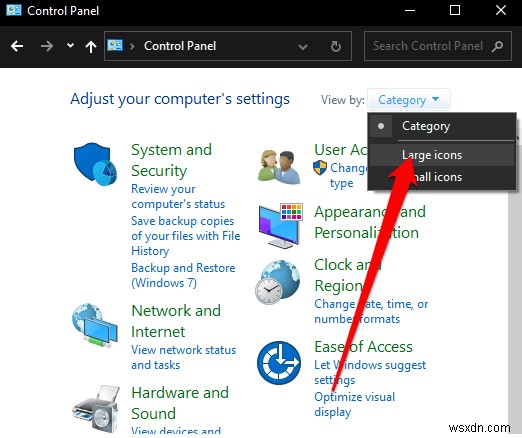Click the Ease of Access icon
Viewport: 522px width, 438px height.
coord(279,363)
